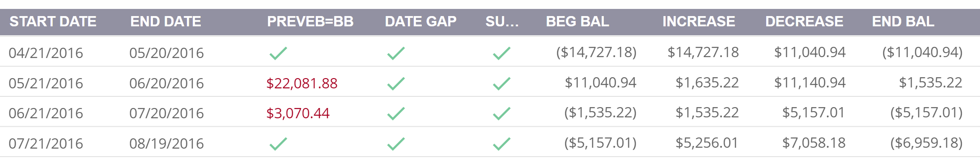Sort by DECREASE column header
980x162 pixels.
pos(804,21)
